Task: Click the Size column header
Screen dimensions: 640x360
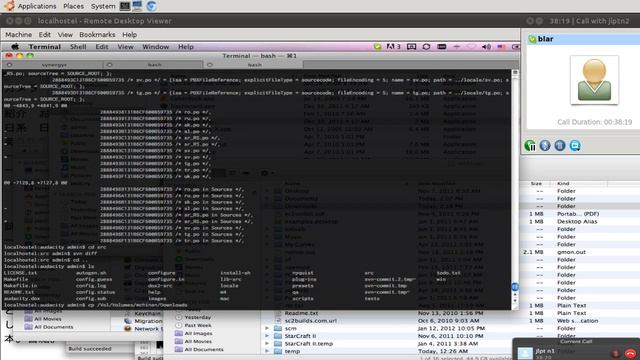Action: click(x=536, y=184)
